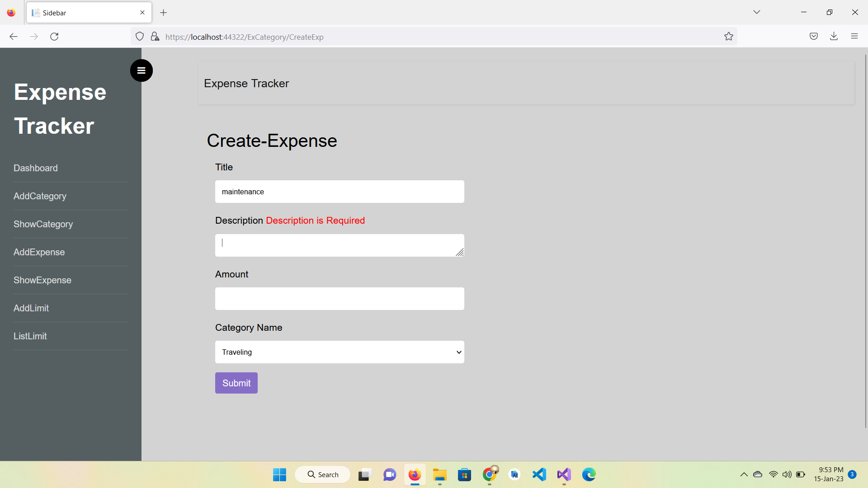The width and height of the screenshot is (868, 488).
Task: Click the reload page icon
Action: coord(54,37)
